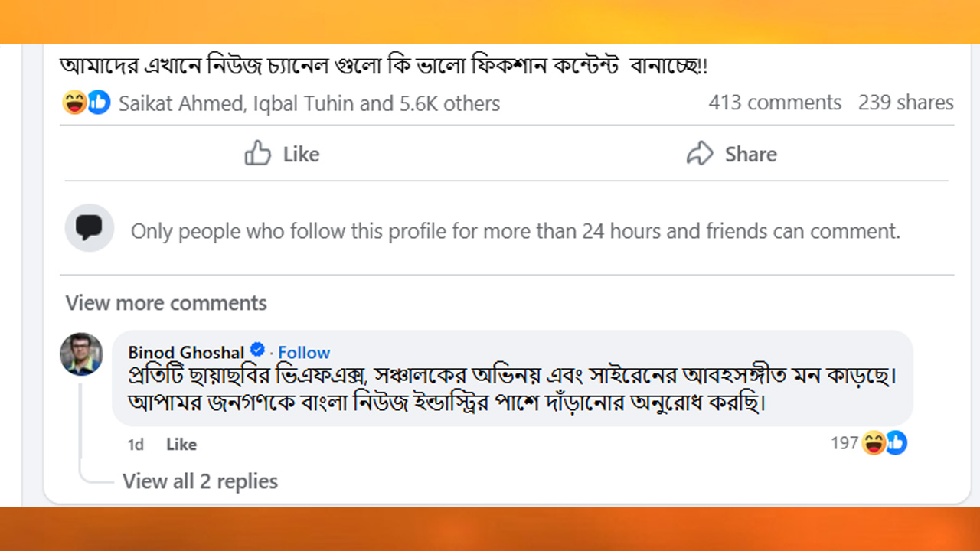Click the blue like reaction icon on post
The width and height of the screenshot is (980, 551).
99,103
